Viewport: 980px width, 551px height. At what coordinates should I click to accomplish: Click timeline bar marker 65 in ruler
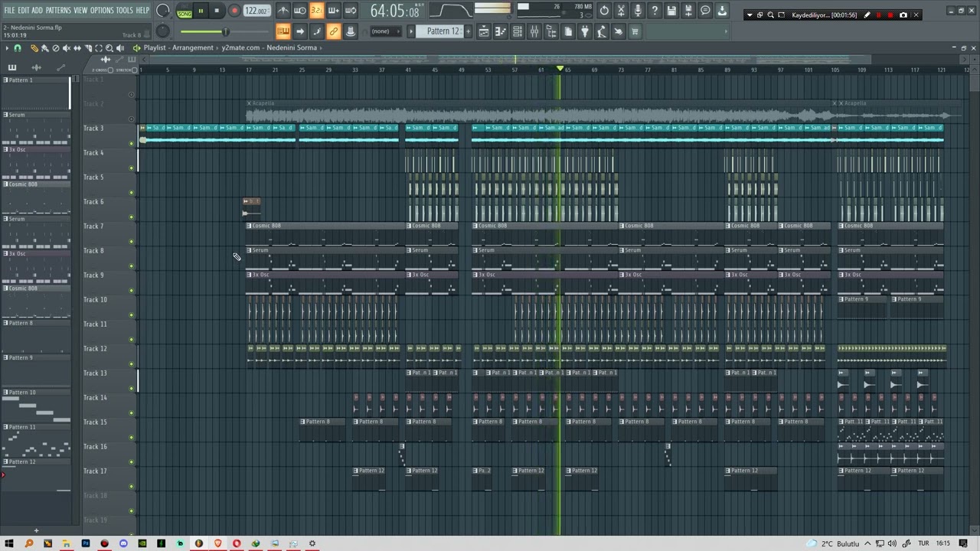pyautogui.click(x=568, y=70)
